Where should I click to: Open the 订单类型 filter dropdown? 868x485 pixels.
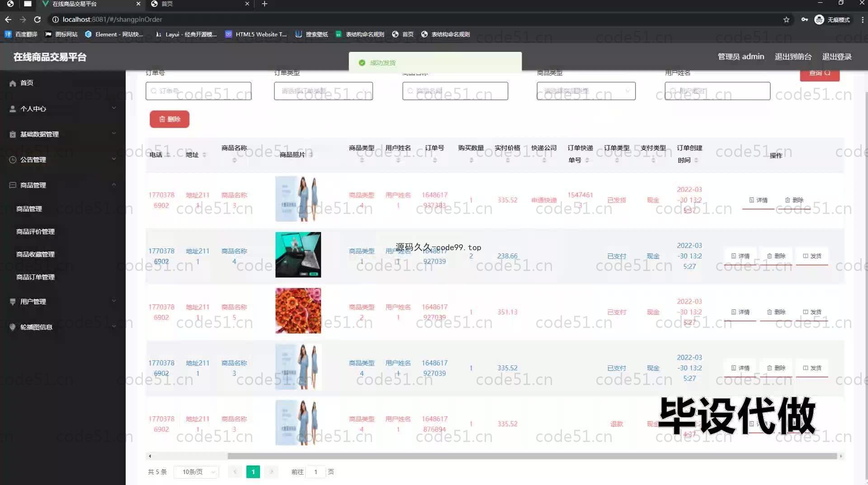[x=323, y=91]
